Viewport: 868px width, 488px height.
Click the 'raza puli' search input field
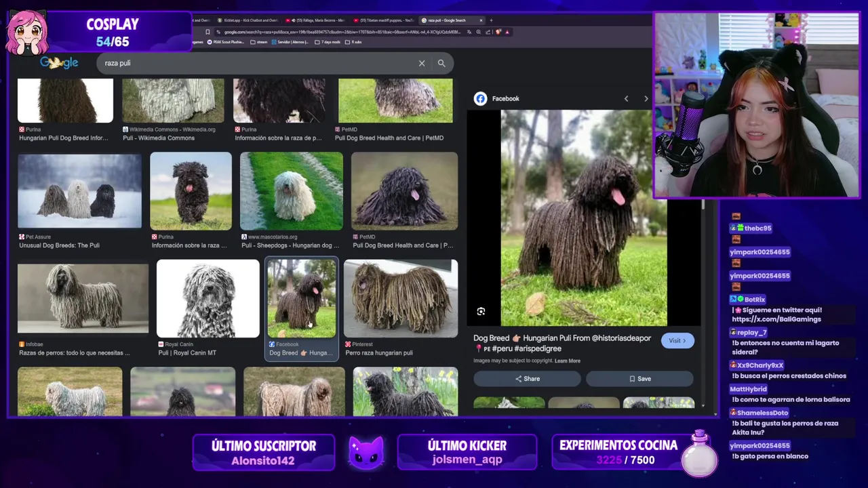coord(258,63)
